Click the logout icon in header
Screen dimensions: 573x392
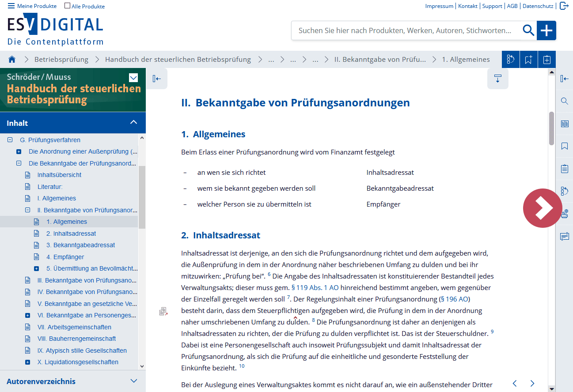[x=564, y=6]
